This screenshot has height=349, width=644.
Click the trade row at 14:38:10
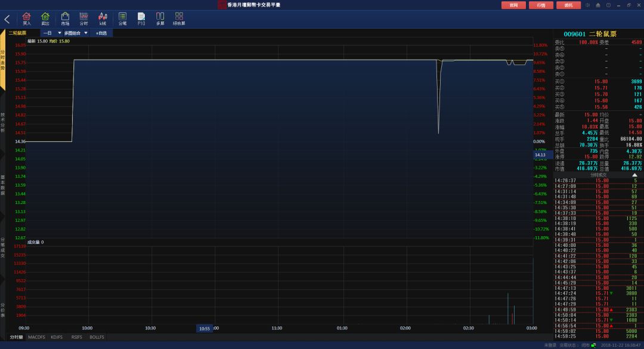coord(598,218)
